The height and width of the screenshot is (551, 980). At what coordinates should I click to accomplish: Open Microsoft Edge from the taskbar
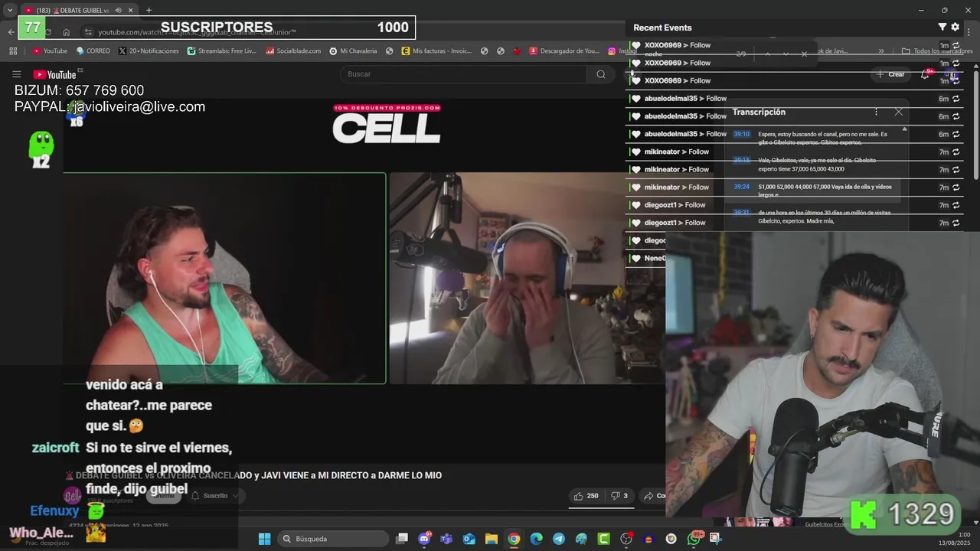pyautogui.click(x=536, y=539)
